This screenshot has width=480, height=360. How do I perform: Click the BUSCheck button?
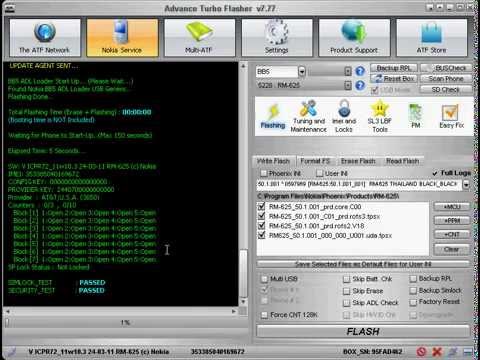point(446,68)
